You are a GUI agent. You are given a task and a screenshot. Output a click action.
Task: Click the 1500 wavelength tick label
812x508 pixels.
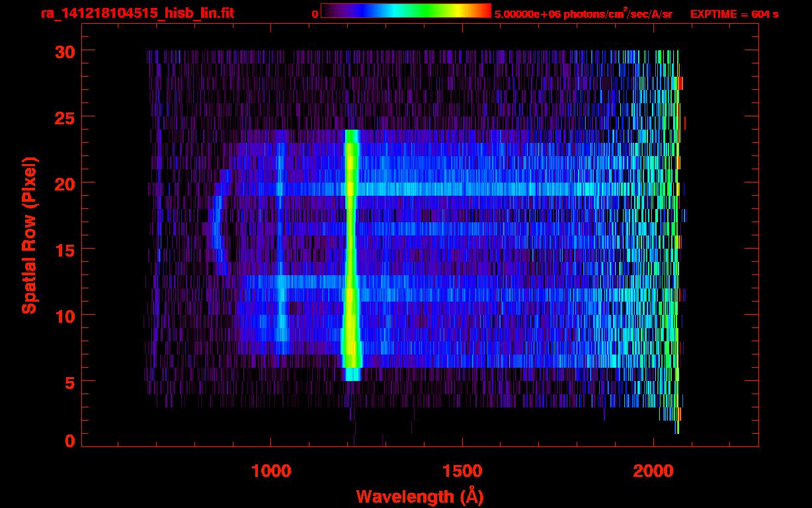tap(462, 471)
